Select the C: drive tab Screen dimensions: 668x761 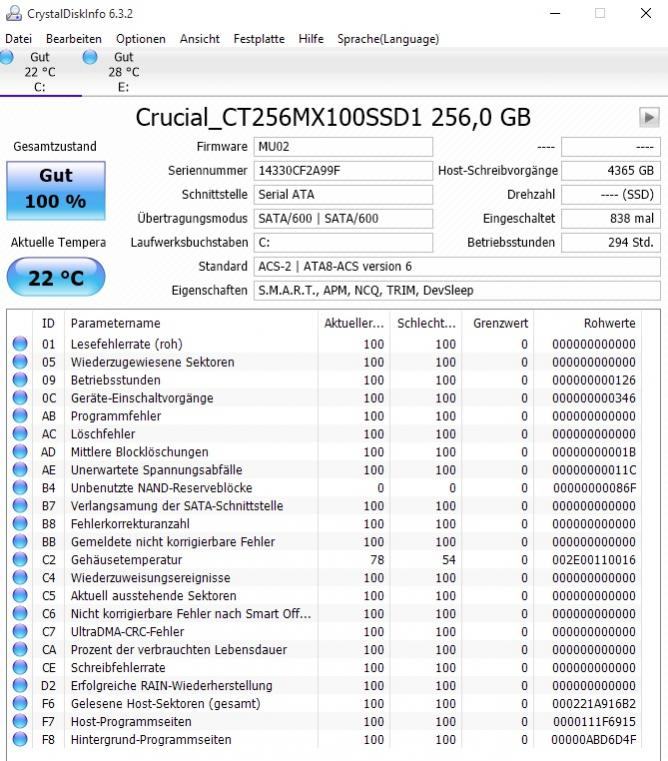40,72
